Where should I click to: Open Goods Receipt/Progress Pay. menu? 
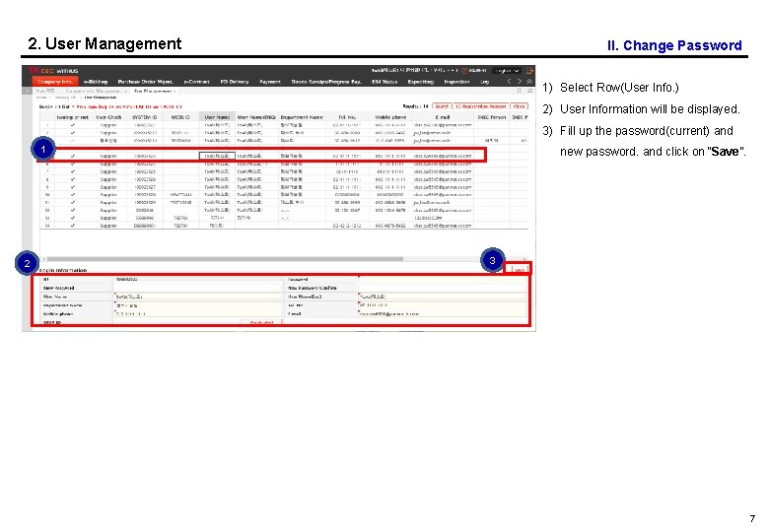tap(326, 82)
